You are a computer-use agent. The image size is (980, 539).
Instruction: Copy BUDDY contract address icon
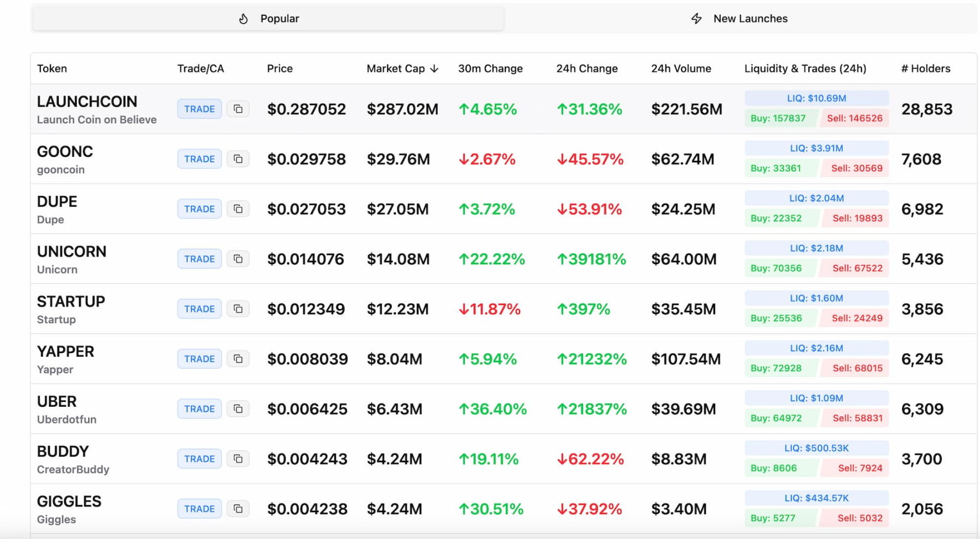(238, 459)
